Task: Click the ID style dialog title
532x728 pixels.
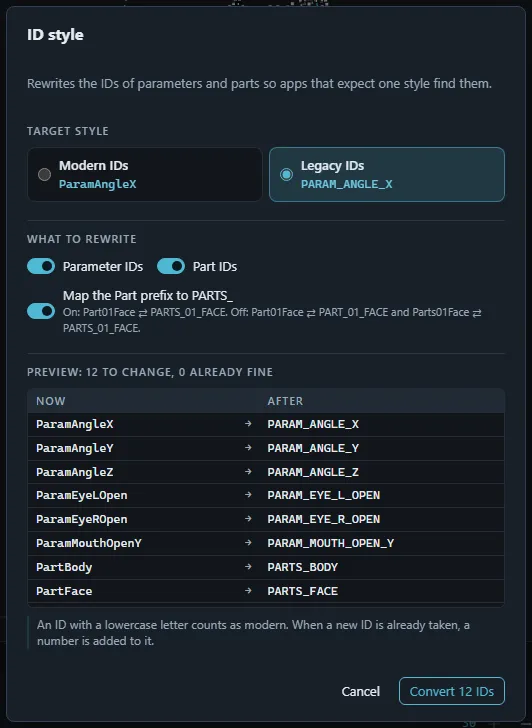Action: click(55, 35)
